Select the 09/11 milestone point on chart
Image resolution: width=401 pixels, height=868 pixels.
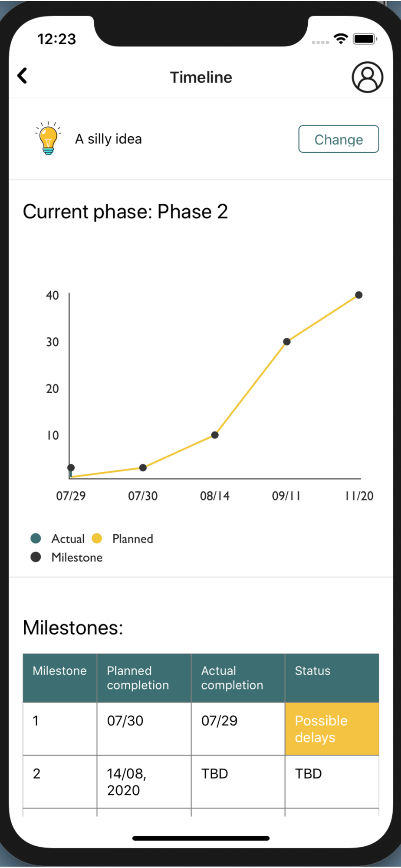pos(287,342)
